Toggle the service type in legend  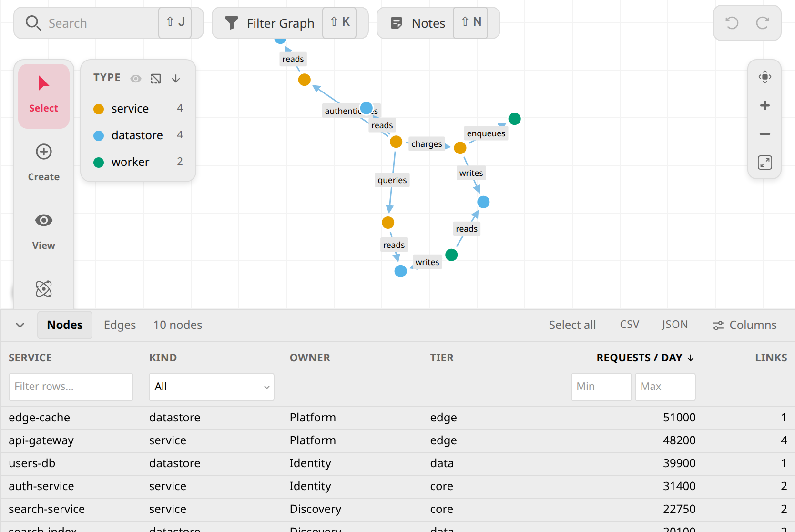(x=138, y=109)
